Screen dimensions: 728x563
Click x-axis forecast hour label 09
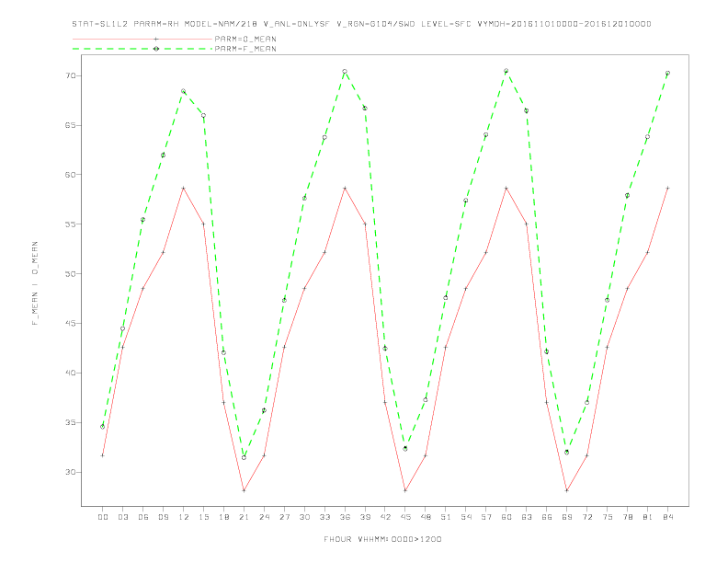click(163, 517)
